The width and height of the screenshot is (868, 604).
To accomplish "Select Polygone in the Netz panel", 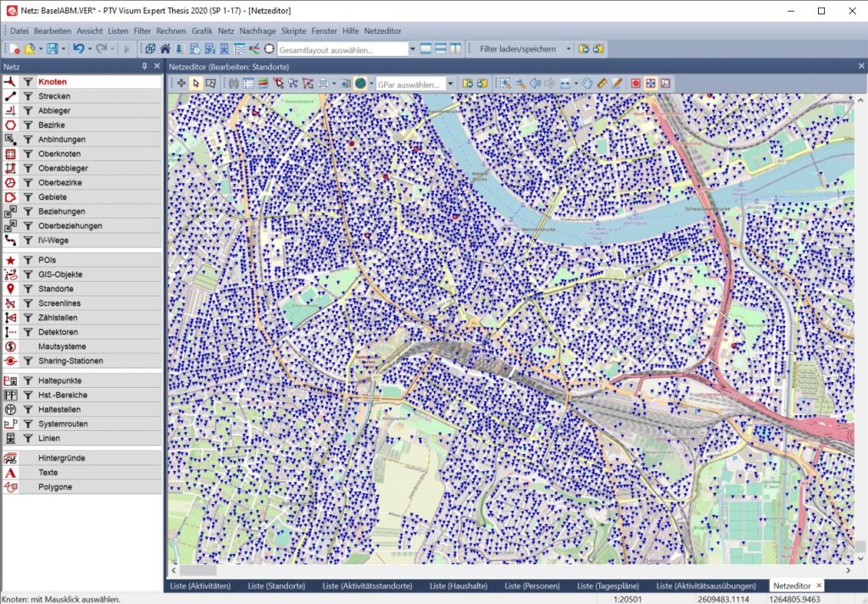I will point(55,487).
